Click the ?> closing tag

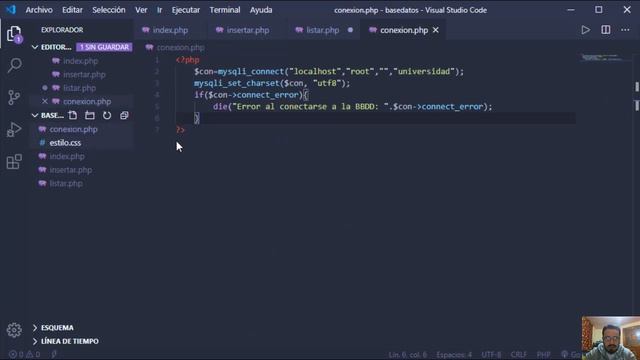coord(180,130)
